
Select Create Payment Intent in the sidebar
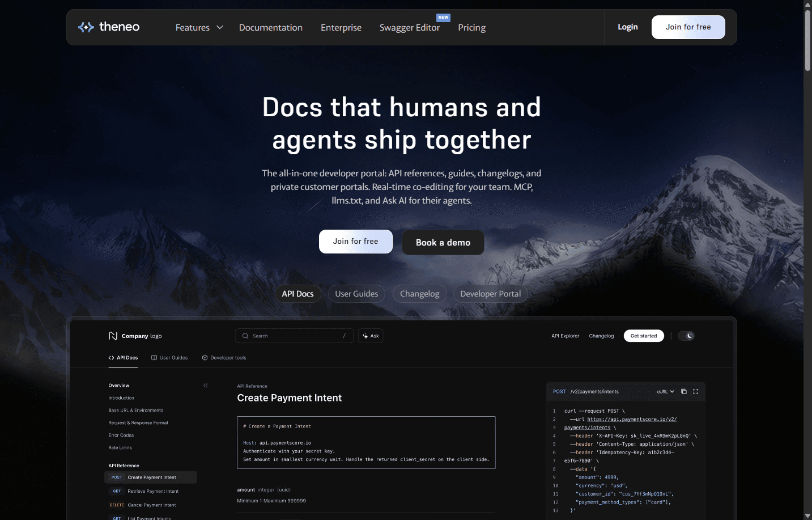coord(151,477)
